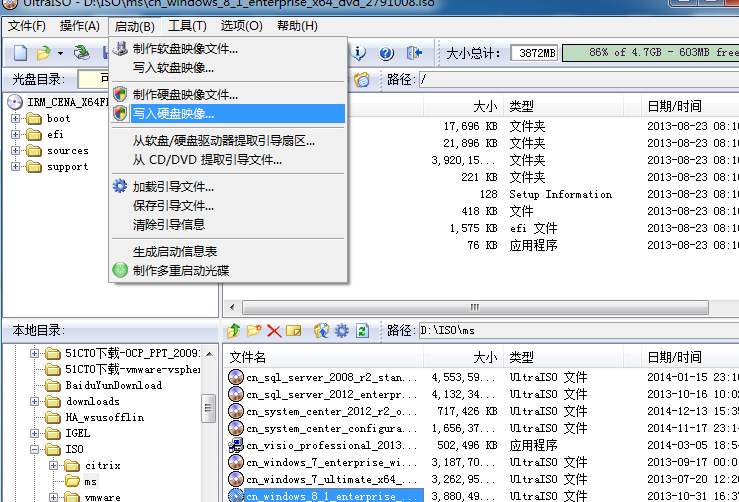739x502 pixels.
Task: Click the shield icon beside 写入硬盘映像
Action: tap(120, 113)
